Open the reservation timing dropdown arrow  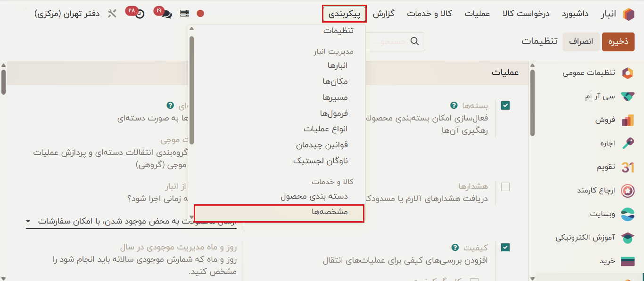28,221
